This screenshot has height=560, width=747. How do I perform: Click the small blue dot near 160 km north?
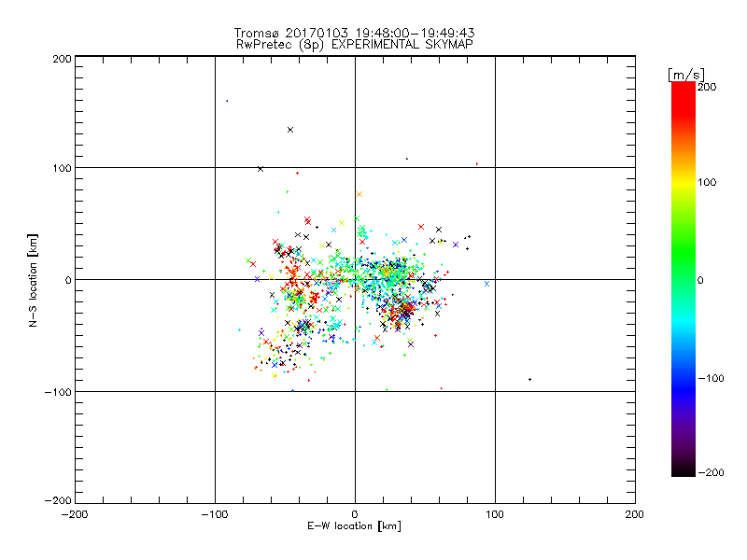pyautogui.click(x=227, y=101)
